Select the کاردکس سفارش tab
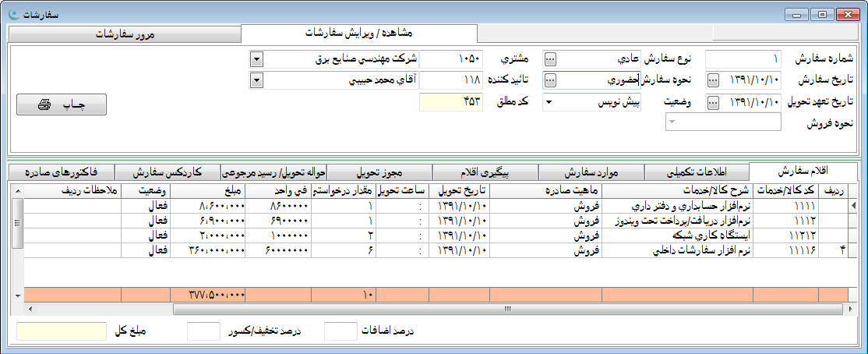868x354 pixels. pyautogui.click(x=167, y=172)
